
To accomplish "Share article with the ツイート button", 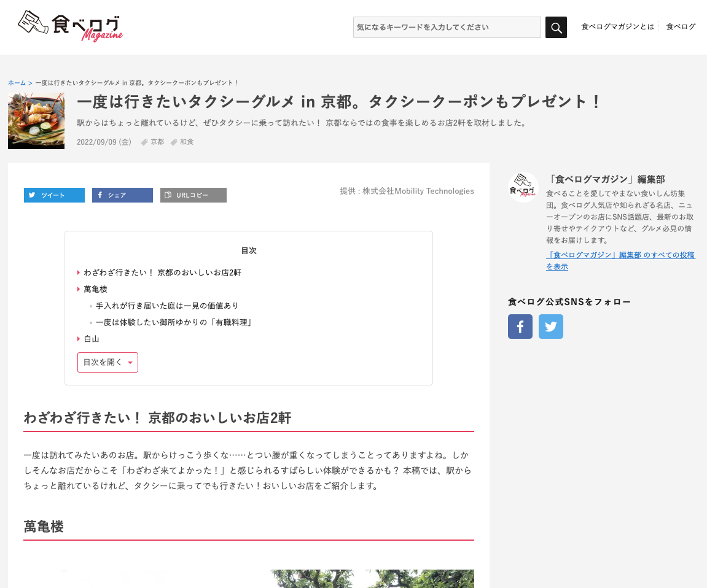I will tap(54, 195).
